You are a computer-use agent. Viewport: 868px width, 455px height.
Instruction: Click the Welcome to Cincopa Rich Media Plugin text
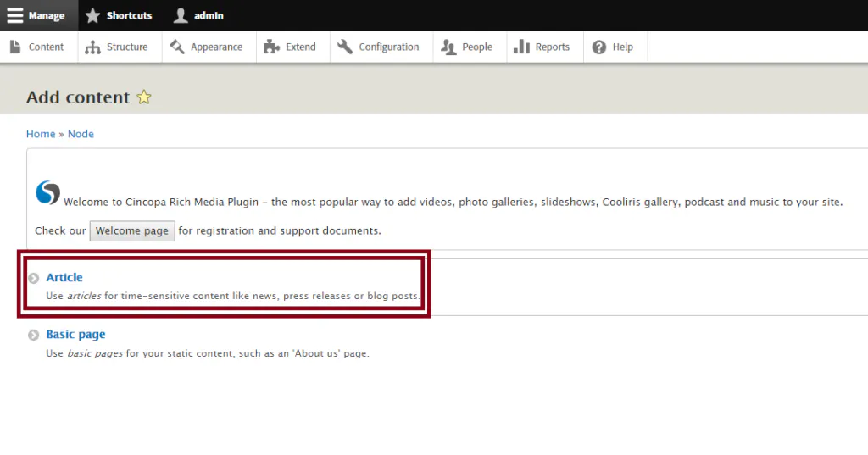tap(453, 202)
